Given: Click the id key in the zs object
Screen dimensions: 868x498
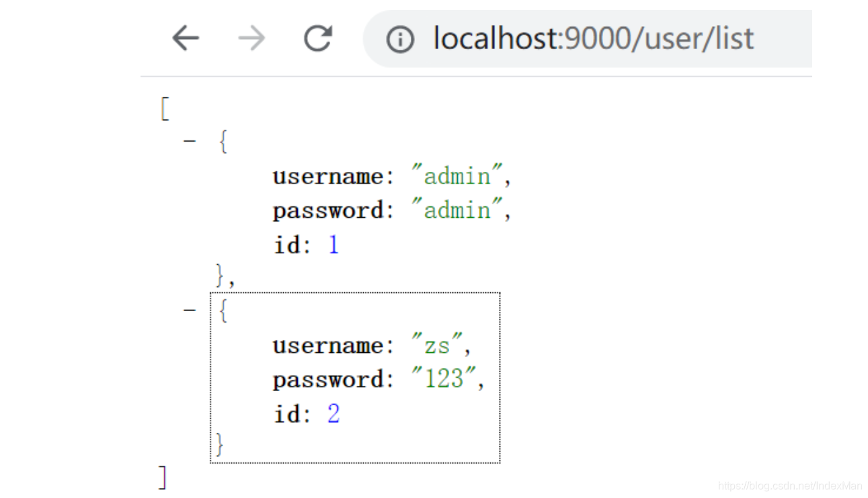Looking at the screenshot, I should pyautogui.click(x=286, y=413).
